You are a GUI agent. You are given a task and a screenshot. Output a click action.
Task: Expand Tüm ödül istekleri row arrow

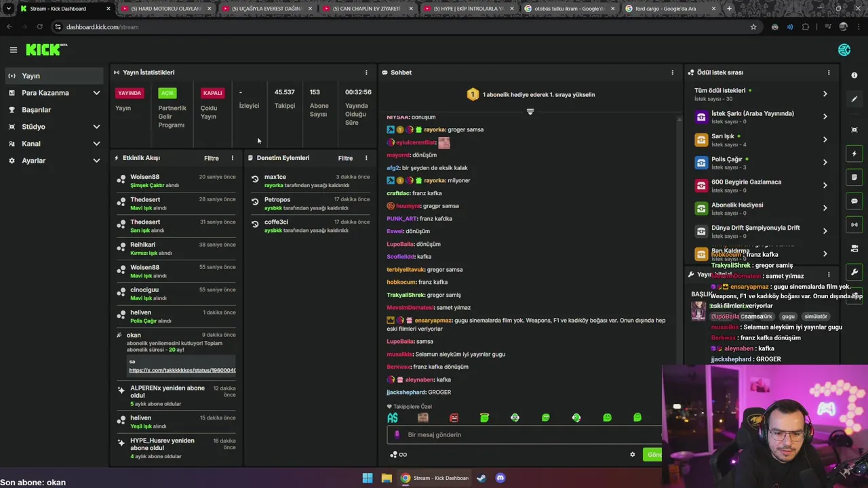(x=825, y=94)
